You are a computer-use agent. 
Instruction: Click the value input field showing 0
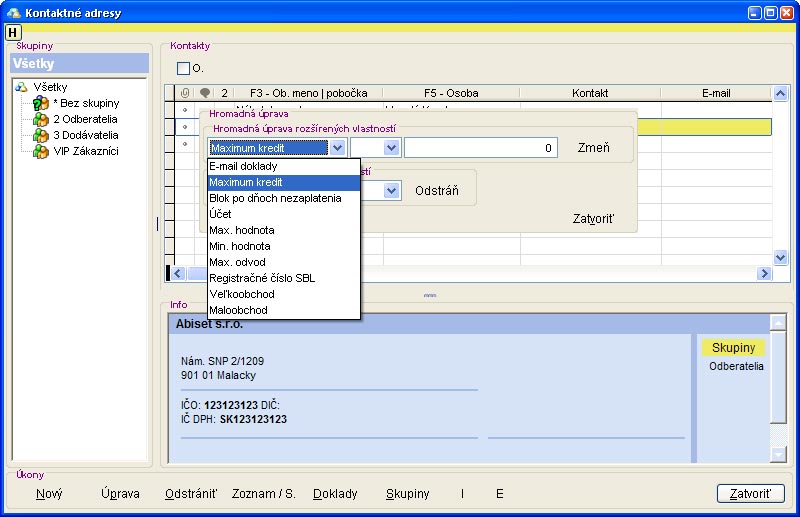coord(482,148)
